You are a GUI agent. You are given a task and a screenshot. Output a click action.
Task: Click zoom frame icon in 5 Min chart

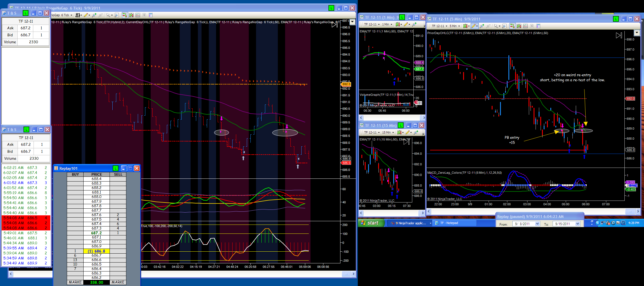point(504,26)
